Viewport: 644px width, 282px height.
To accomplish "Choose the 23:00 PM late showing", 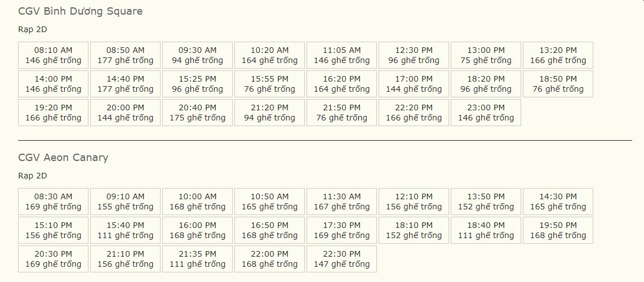I will click(x=486, y=113).
